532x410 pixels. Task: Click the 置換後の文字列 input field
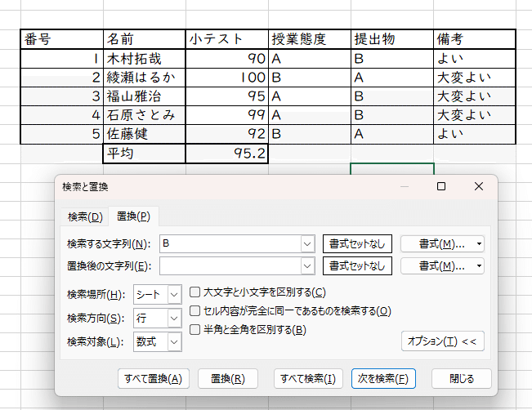click(230, 266)
